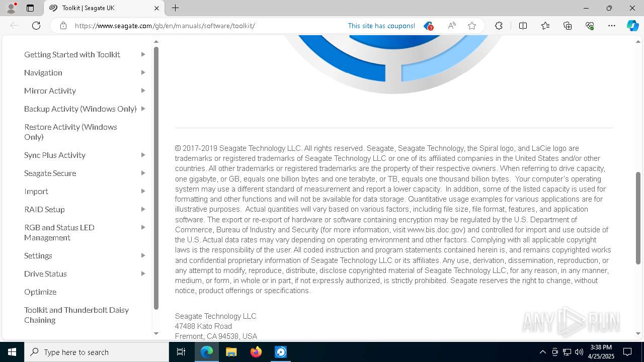
Task: Open Edge Settings and more menu
Action: tap(612, 26)
